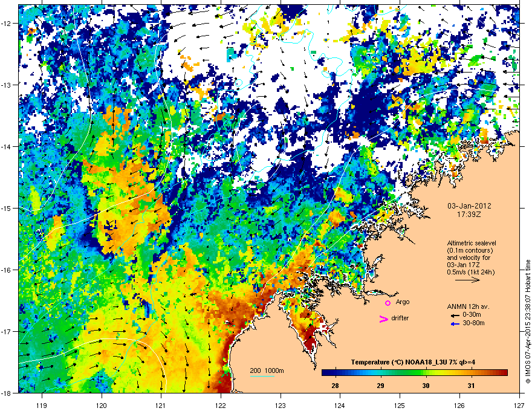Image resolution: width=532 pixels, height=411 pixels.
Task: Click the 30 value on temperature scale
Action: point(426,386)
